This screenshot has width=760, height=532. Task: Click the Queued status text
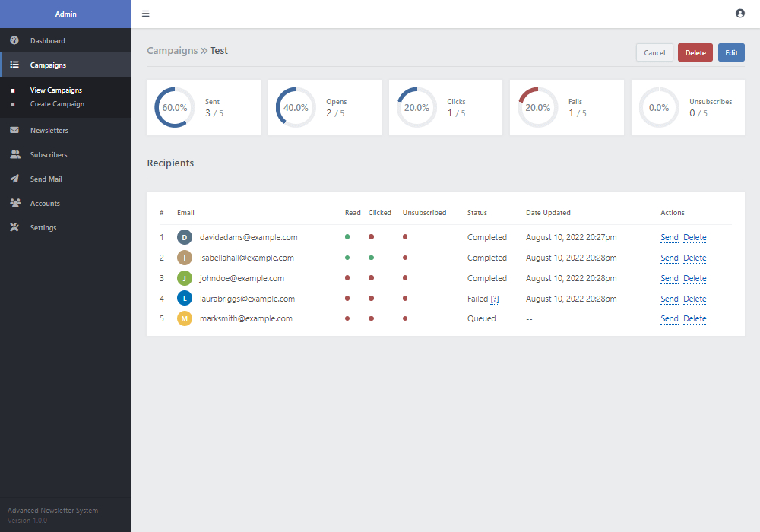tap(481, 318)
